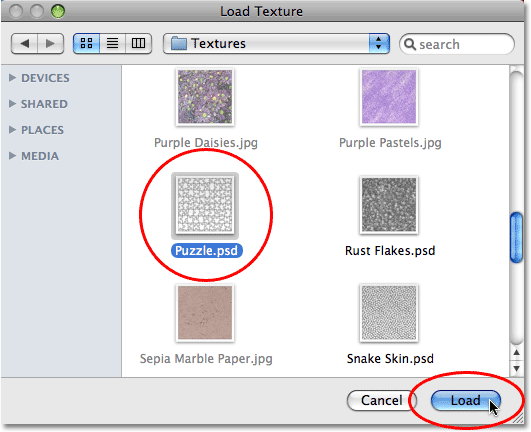Click the Cancel button
531x432 pixels.
tap(382, 401)
